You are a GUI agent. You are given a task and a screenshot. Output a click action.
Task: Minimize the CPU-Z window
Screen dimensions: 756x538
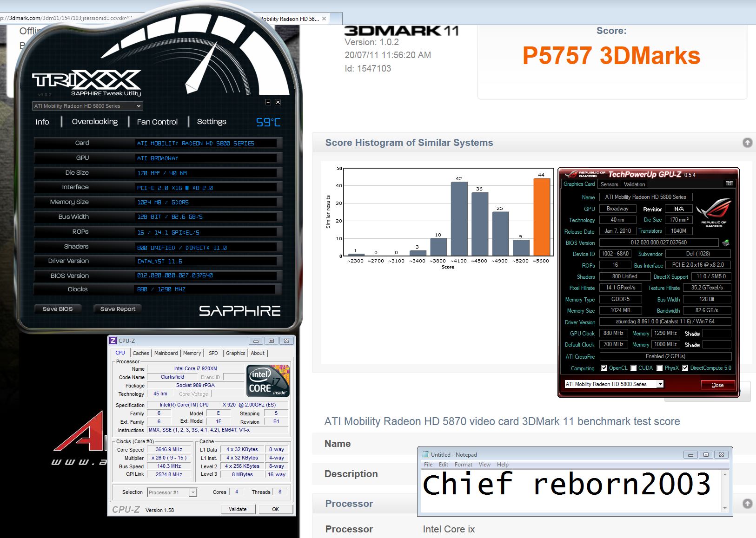[256, 341]
